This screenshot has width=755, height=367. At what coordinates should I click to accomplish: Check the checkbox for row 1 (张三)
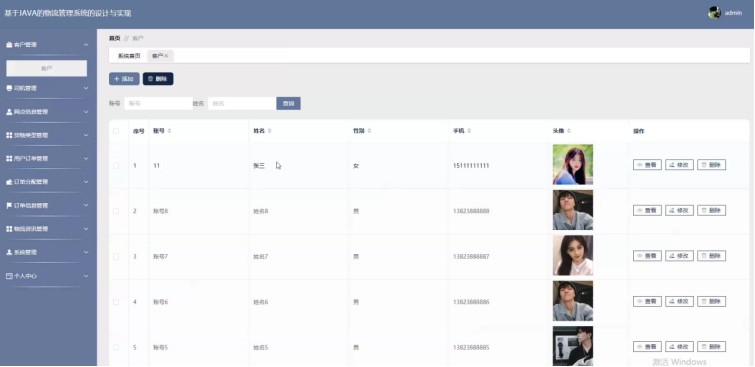[x=116, y=165]
